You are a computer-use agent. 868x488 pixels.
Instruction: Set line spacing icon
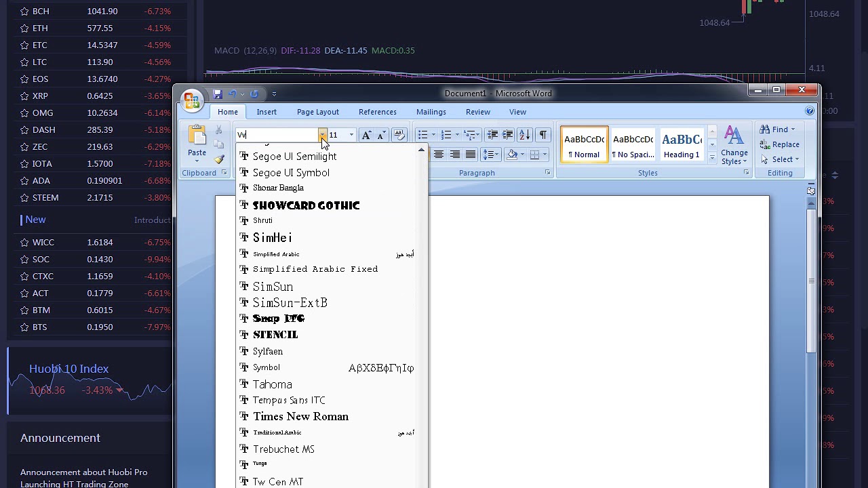(x=490, y=155)
